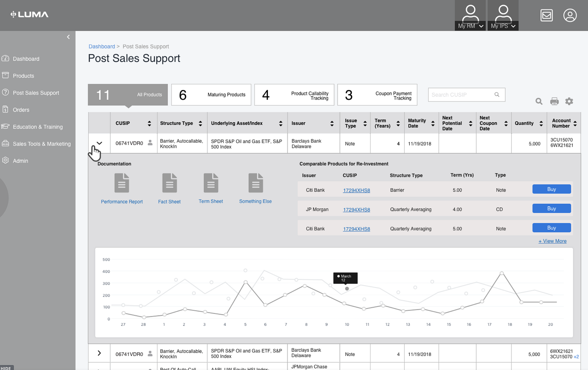Click the Sales Tools briefcase icon
588x370 pixels.
click(x=5, y=143)
